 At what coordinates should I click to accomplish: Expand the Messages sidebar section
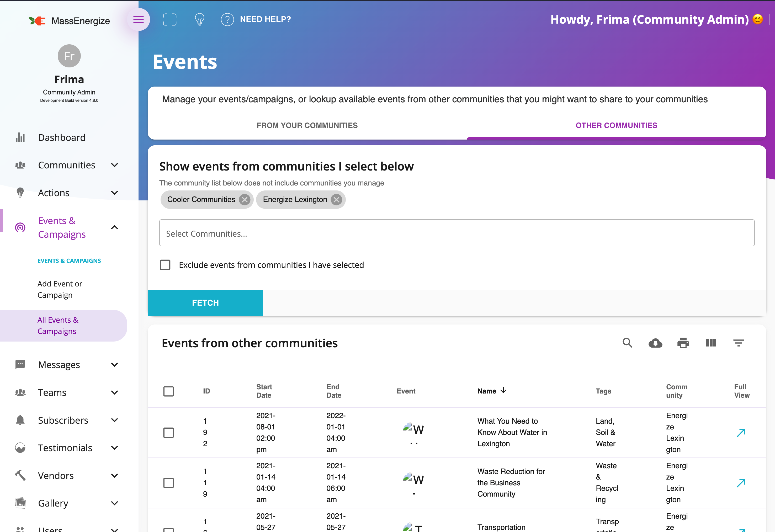(x=59, y=365)
